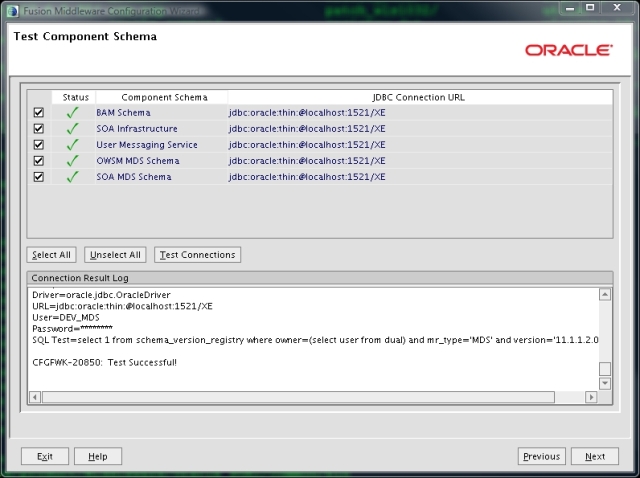Click the JDBC URL in the OWSM MDS Schema row
This screenshot has height=478, width=640.
tap(307, 161)
